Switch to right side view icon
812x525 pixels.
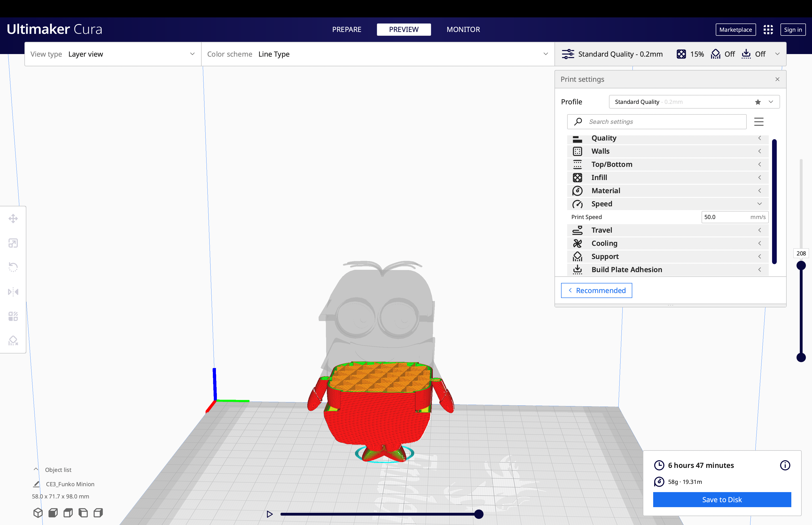(98, 513)
